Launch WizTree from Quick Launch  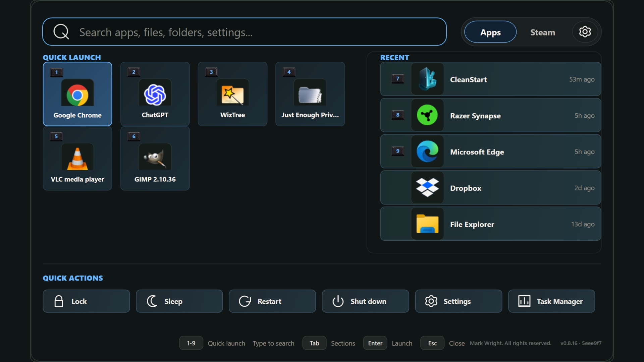(x=232, y=94)
